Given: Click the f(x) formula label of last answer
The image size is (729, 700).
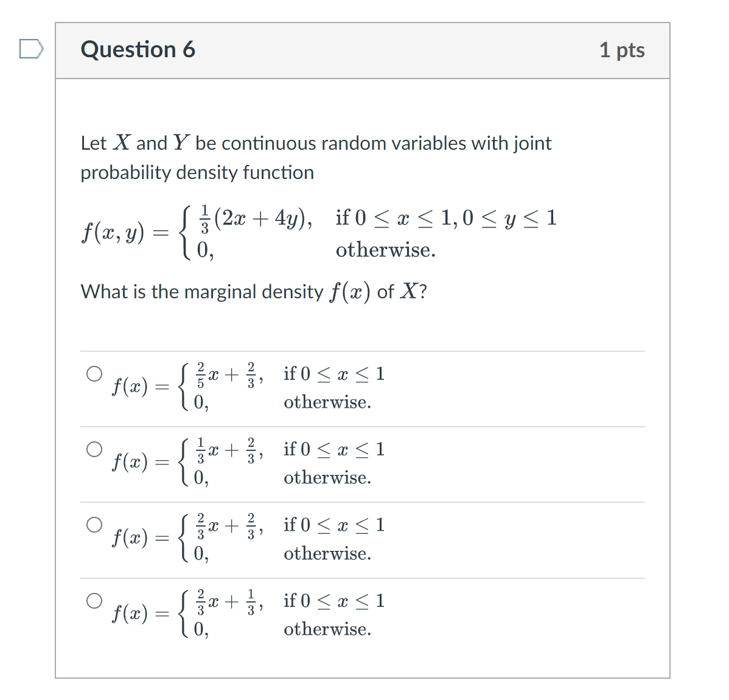Looking at the screenshot, I should coord(130,614).
